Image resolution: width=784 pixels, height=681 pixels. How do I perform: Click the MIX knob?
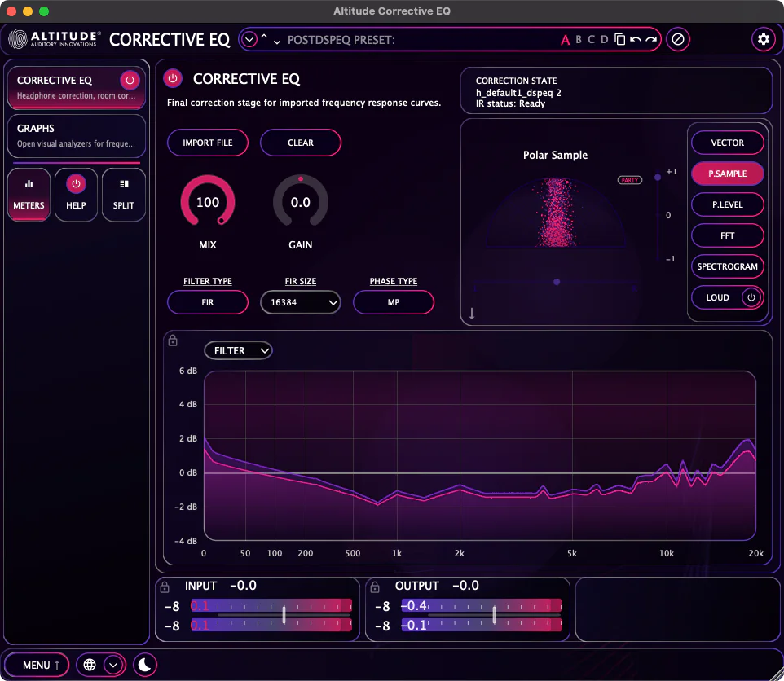208,202
